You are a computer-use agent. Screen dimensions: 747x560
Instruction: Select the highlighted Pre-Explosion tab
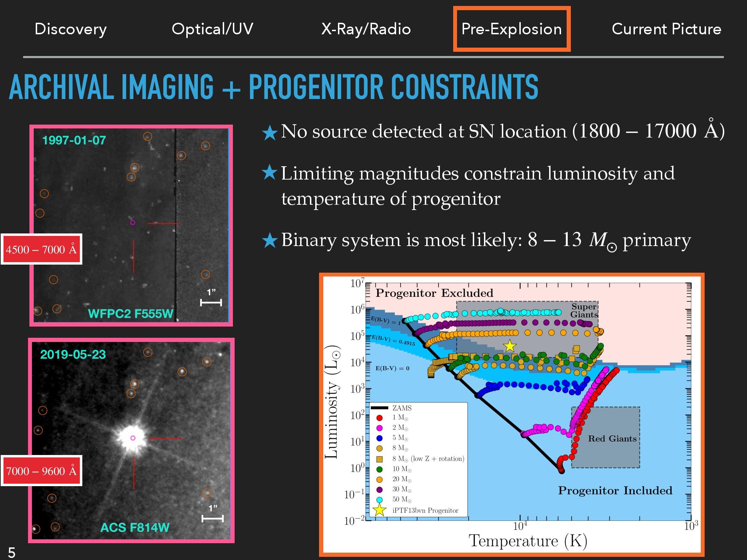[x=512, y=29]
